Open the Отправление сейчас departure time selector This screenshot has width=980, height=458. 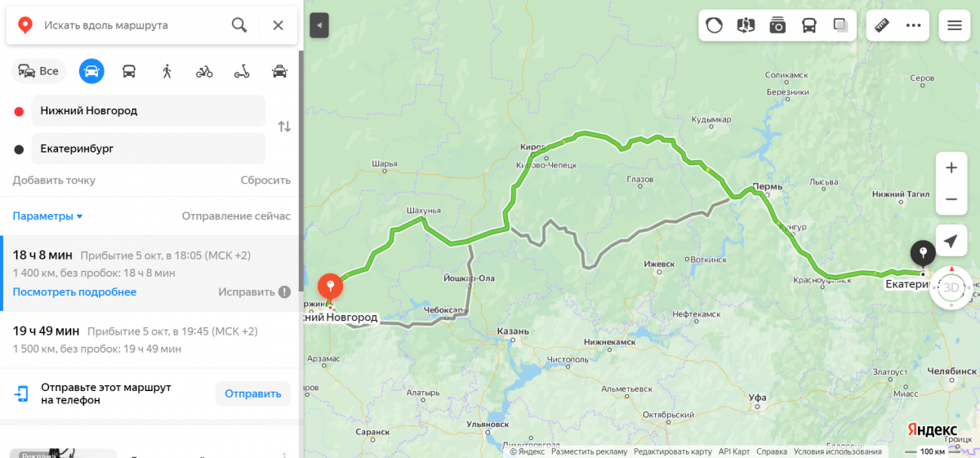pos(236,216)
